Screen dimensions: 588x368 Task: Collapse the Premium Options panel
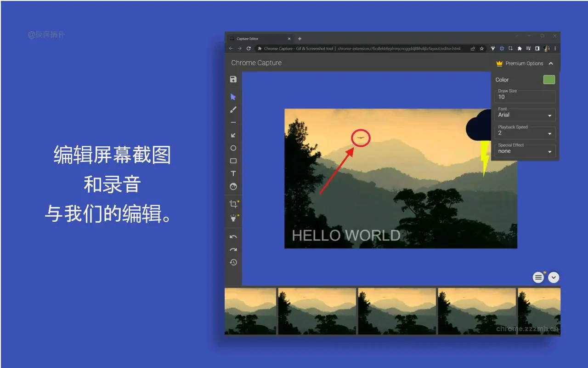[x=551, y=63]
